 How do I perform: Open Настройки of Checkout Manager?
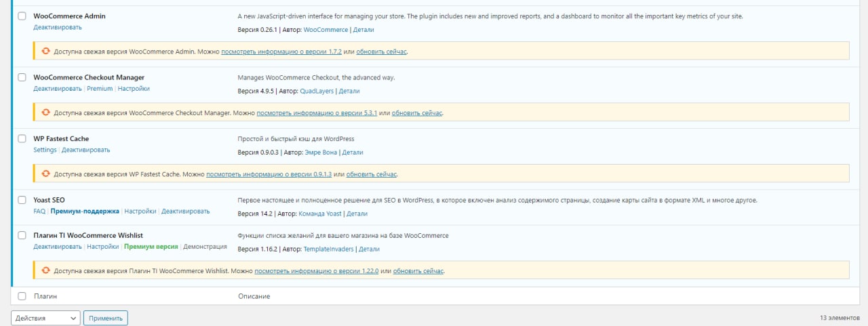click(x=134, y=89)
